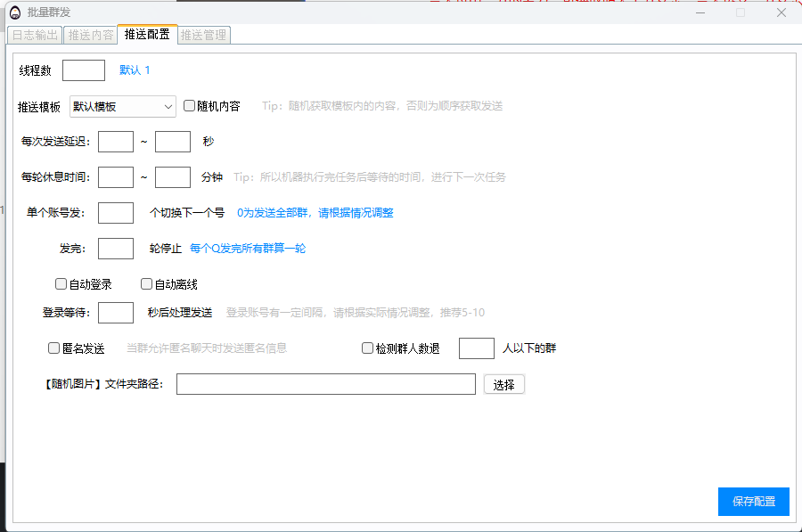Switch to the 推送管理 tab
The image size is (802, 532).
[204, 35]
